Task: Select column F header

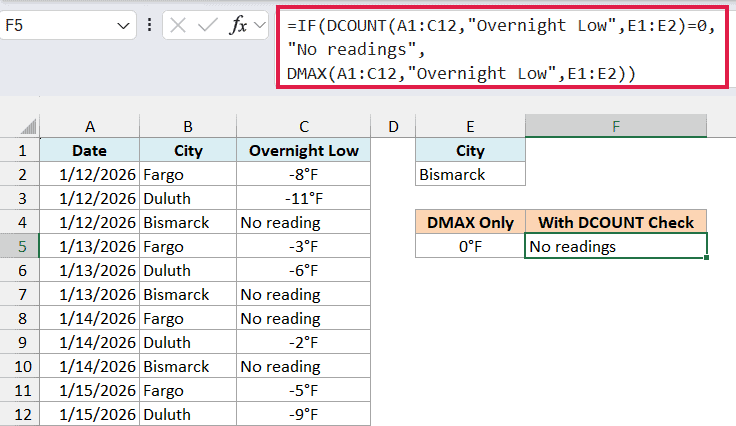Action: (x=616, y=126)
